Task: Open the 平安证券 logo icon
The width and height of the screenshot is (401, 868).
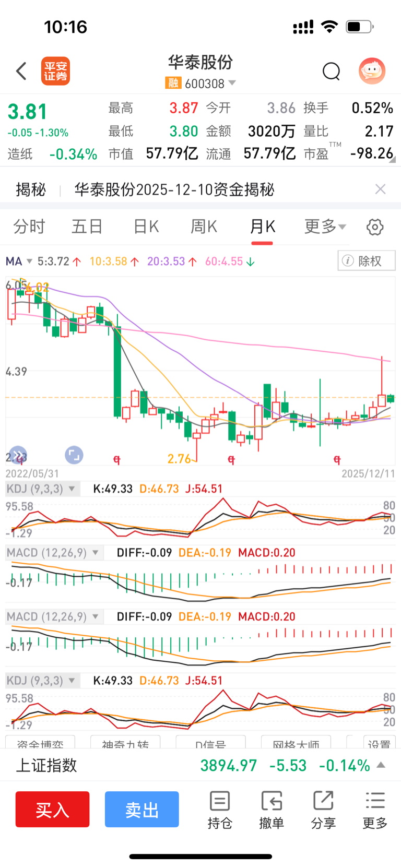Action: [55, 71]
